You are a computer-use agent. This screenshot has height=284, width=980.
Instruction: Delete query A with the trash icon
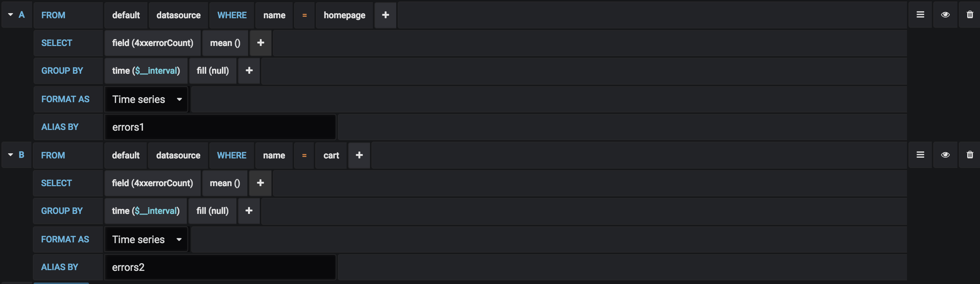[969, 15]
